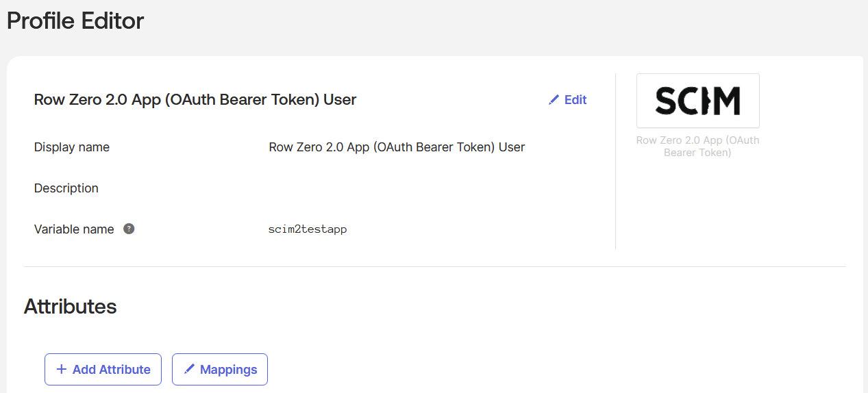Click the Profile Editor page heading
Screen dimensions: 868x393
[x=75, y=21]
